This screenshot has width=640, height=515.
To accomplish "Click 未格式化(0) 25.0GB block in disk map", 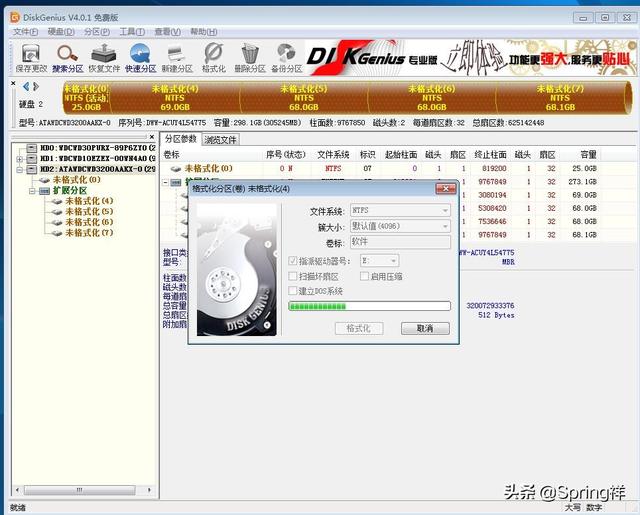I will (86, 98).
